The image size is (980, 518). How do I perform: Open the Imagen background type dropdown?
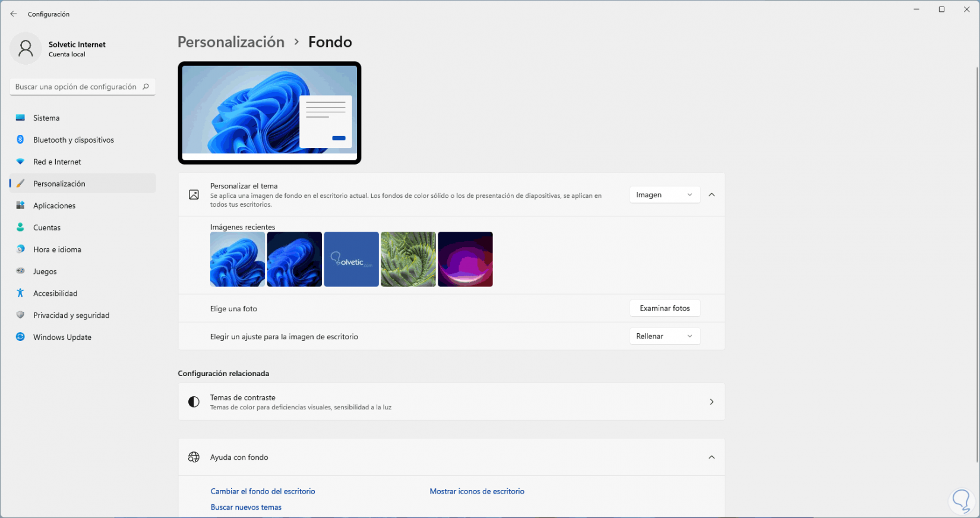click(665, 195)
